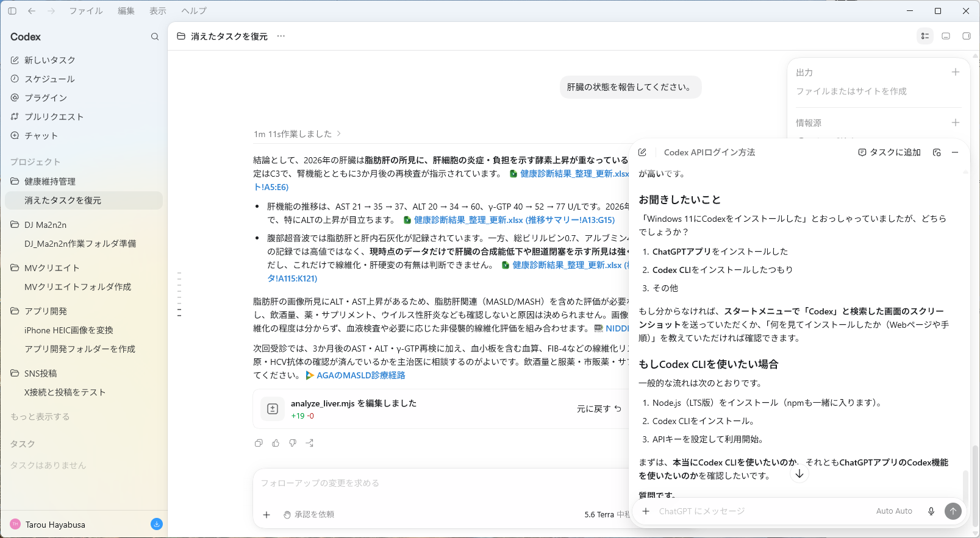Image resolution: width=980 pixels, height=538 pixels.
Task: Collapse the アプリ開発 project folder
Action: pos(15,311)
